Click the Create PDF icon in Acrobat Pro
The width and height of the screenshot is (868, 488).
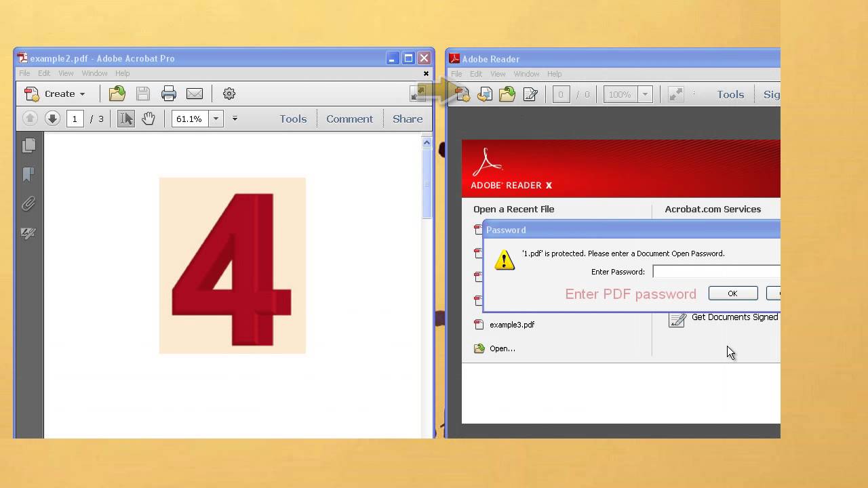click(32, 94)
